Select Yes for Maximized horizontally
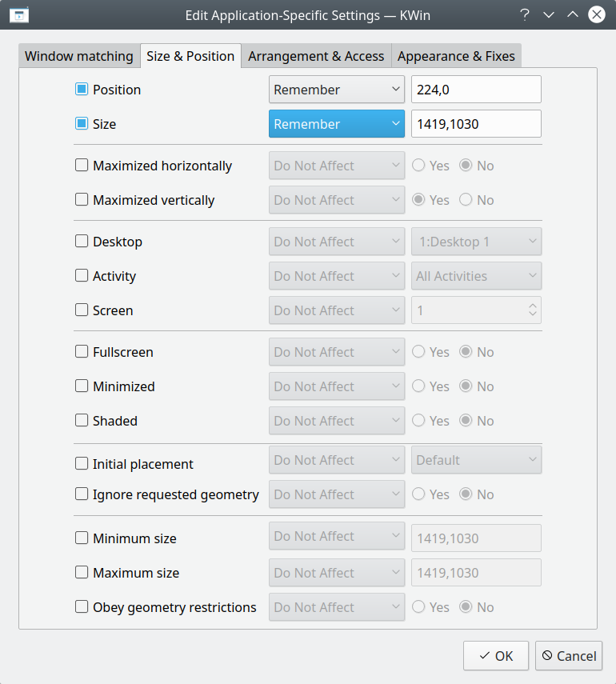The height and width of the screenshot is (684, 616). click(418, 165)
